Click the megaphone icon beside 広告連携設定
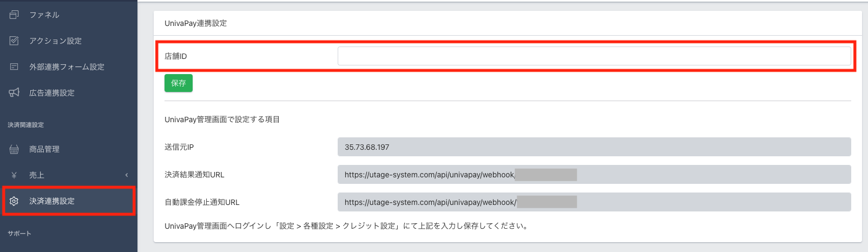The height and width of the screenshot is (252, 868). coord(14,92)
